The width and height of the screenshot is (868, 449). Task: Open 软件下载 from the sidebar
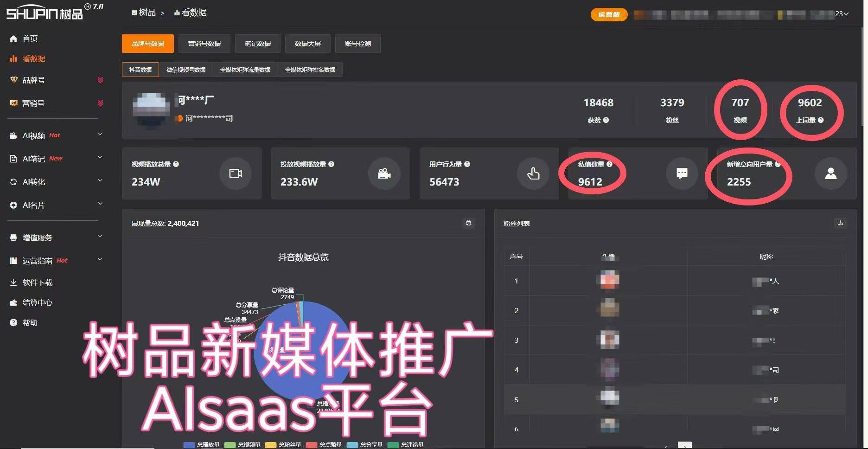[x=37, y=282]
